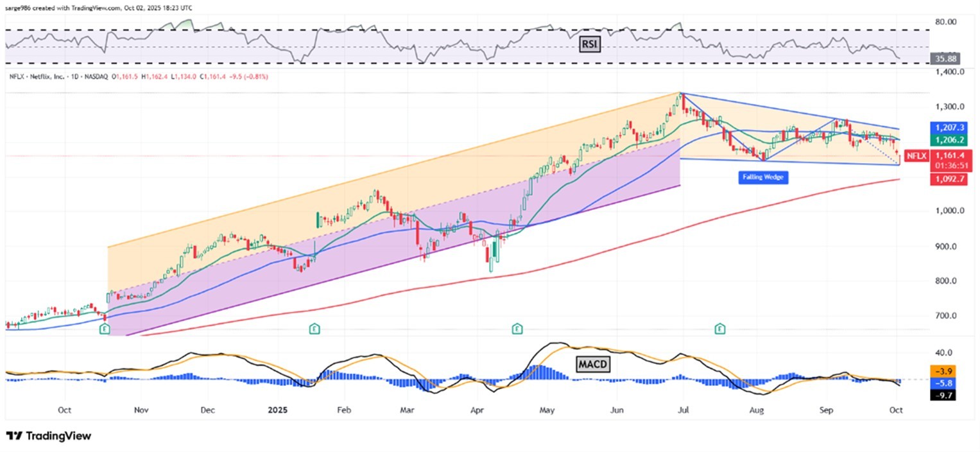This screenshot has width=980, height=452.
Task: Click the RSI value 35.88 label
Action: [945, 58]
